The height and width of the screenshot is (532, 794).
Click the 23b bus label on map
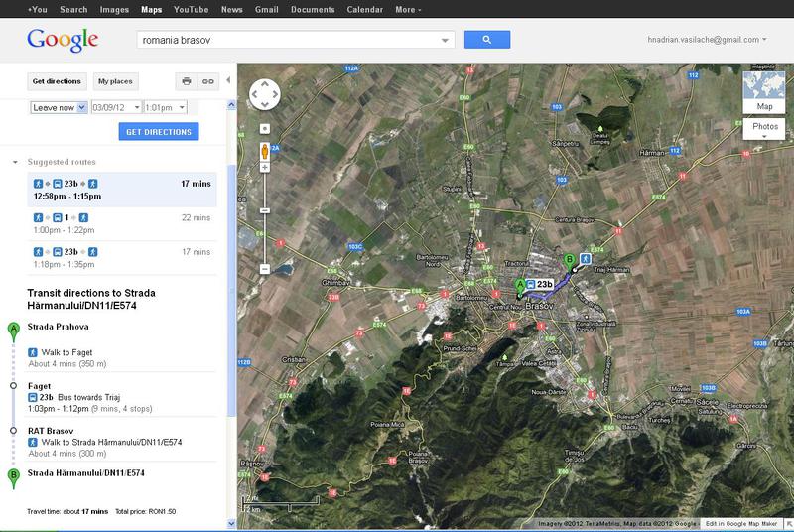click(x=539, y=284)
